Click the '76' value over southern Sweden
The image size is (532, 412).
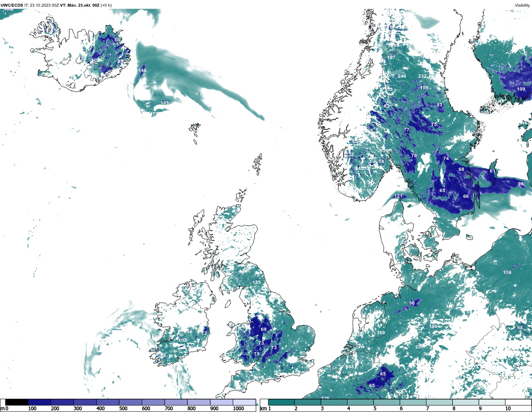point(414,155)
